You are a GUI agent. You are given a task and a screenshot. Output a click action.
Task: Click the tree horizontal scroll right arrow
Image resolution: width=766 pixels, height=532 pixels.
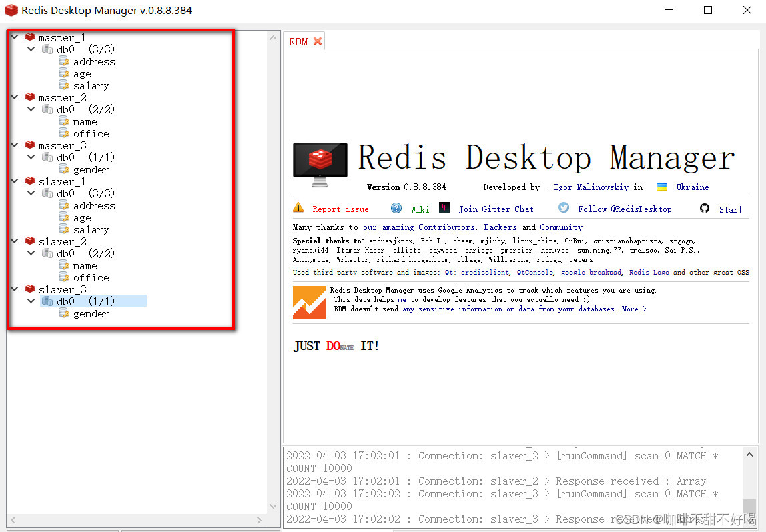259,520
